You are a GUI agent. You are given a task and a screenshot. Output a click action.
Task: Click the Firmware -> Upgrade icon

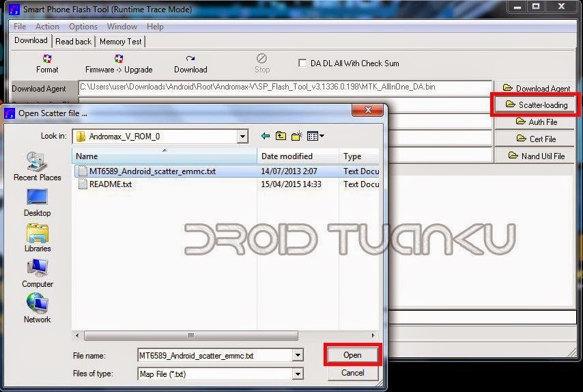click(x=119, y=59)
